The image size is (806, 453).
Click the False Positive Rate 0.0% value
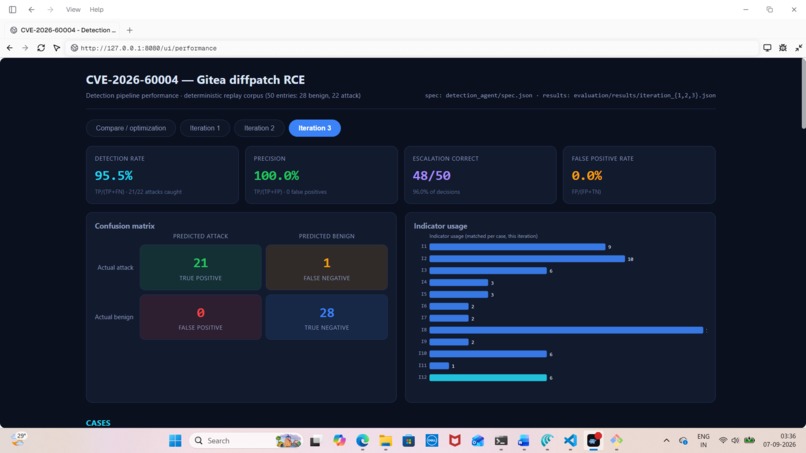tap(587, 175)
